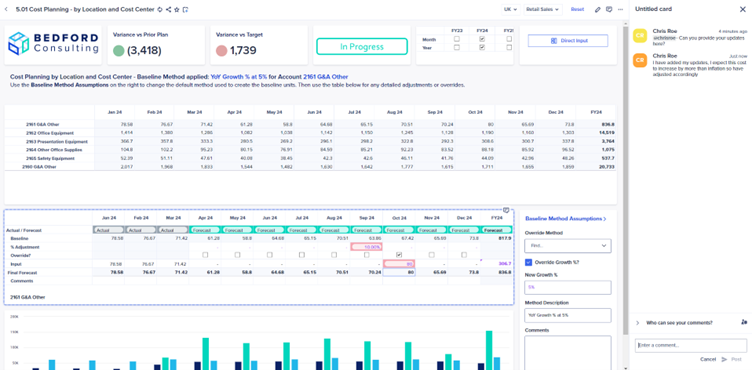Image resolution: width=752 pixels, height=370 pixels.
Task: Open the Override Method dropdown
Action: click(568, 246)
